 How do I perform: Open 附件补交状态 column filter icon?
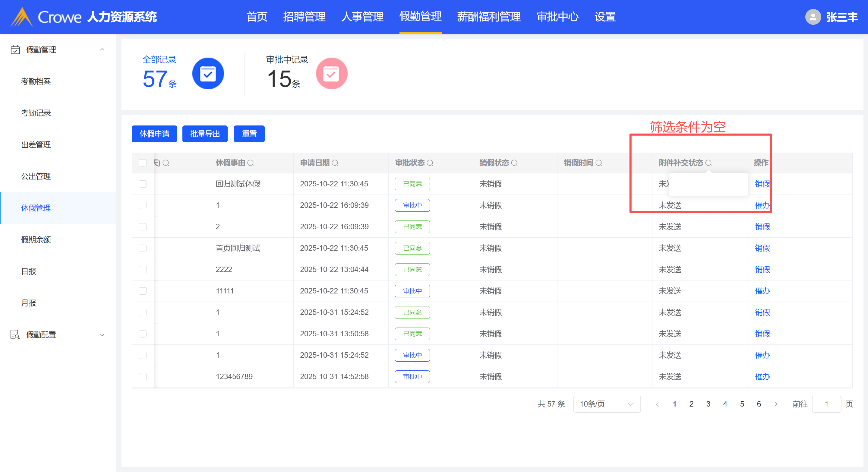(x=708, y=163)
